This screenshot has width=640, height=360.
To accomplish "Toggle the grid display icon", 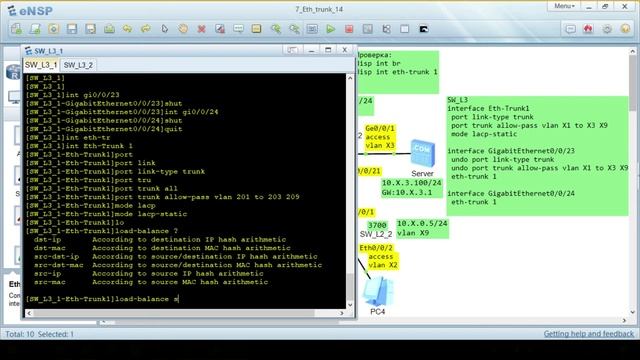I will point(404,29).
